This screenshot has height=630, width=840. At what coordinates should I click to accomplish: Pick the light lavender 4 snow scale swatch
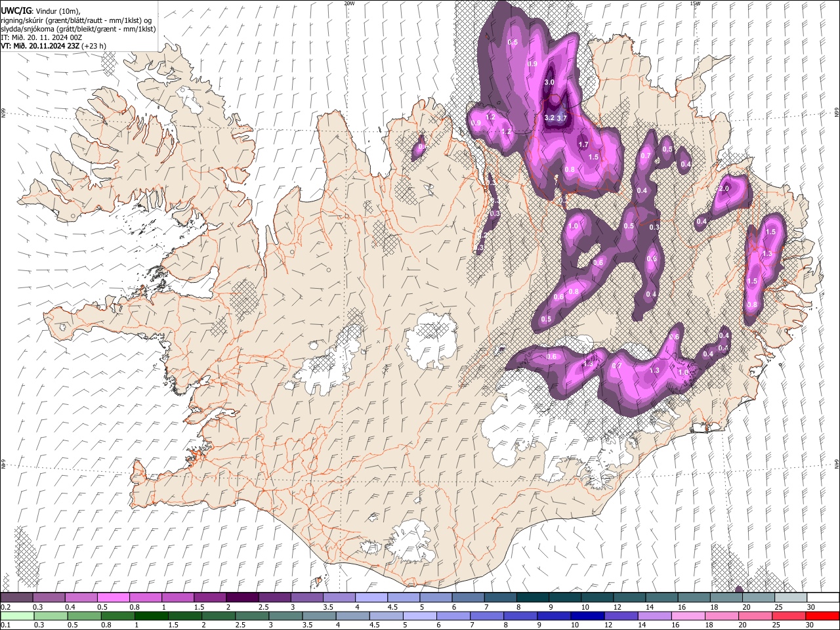(x=370, y=598)
